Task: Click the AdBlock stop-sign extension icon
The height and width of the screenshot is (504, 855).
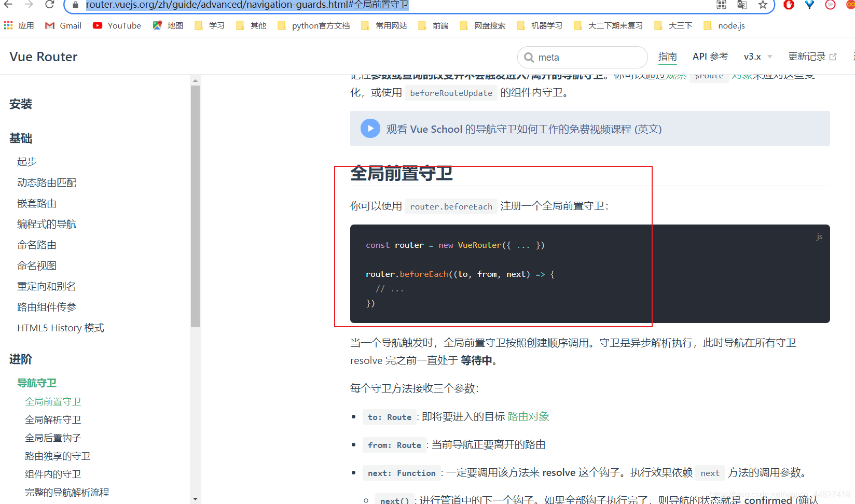Action: point(789,5)
